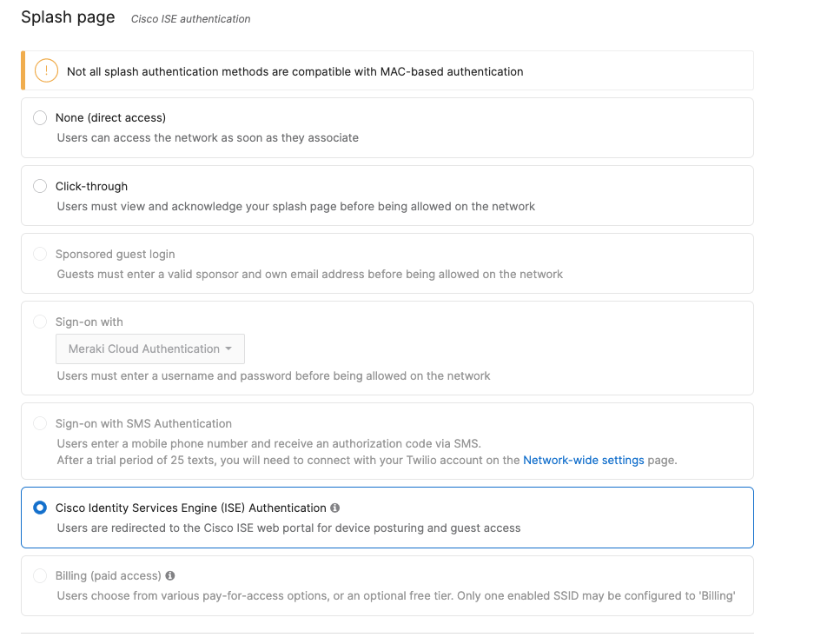Click the Splash page heading

[68, 17]
